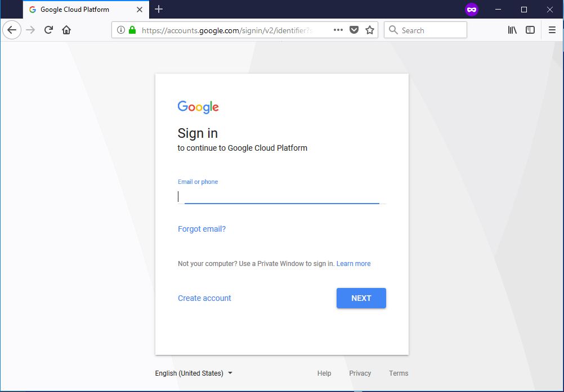This screenshot has width=564, height=392.
Task: Click the browser Search box
Action: coord(426,30)
